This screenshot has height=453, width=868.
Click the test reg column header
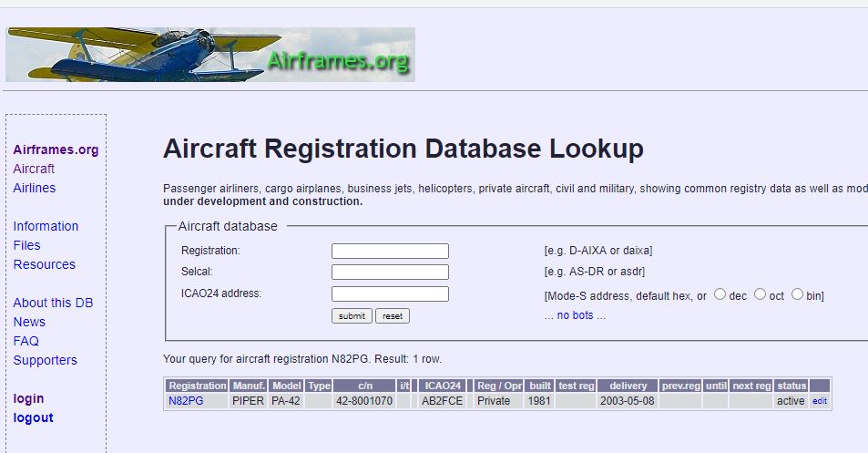(577, 386)
